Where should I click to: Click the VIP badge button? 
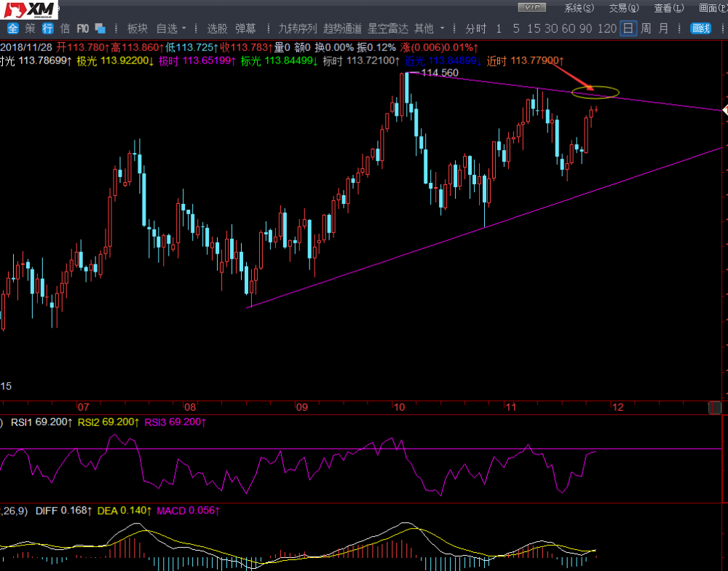coord(532,7)
